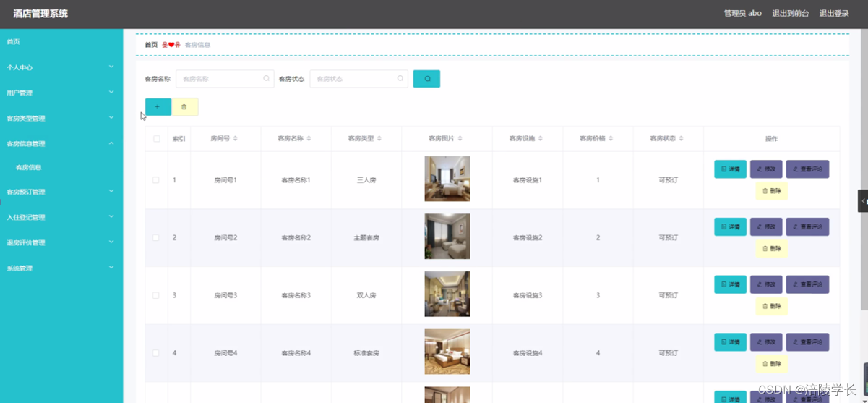Click 管理员 abo user label
The image size is (868, 403).
coord(743,13)
